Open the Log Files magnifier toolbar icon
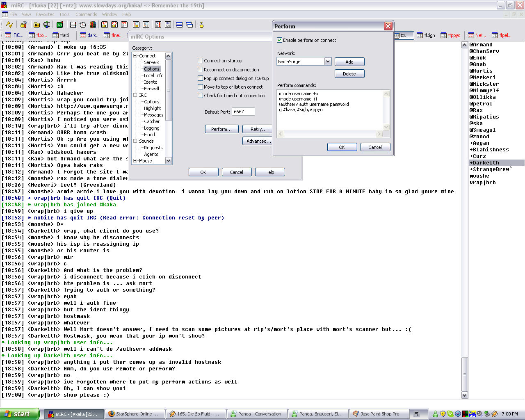525x420 pixels. (146, 25)
